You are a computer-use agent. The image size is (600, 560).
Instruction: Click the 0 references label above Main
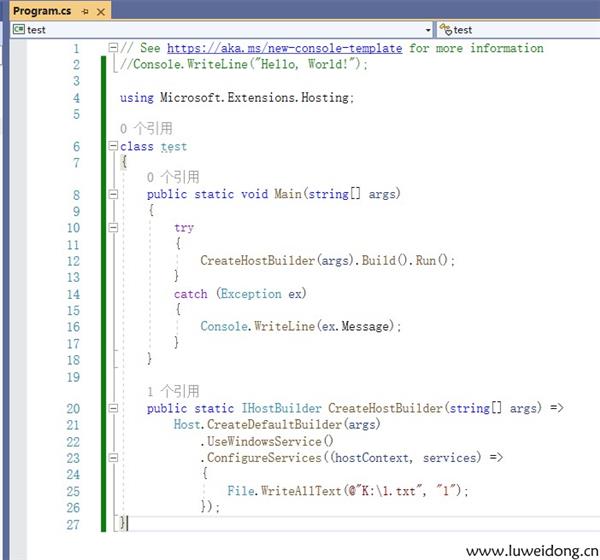[172, 177]
